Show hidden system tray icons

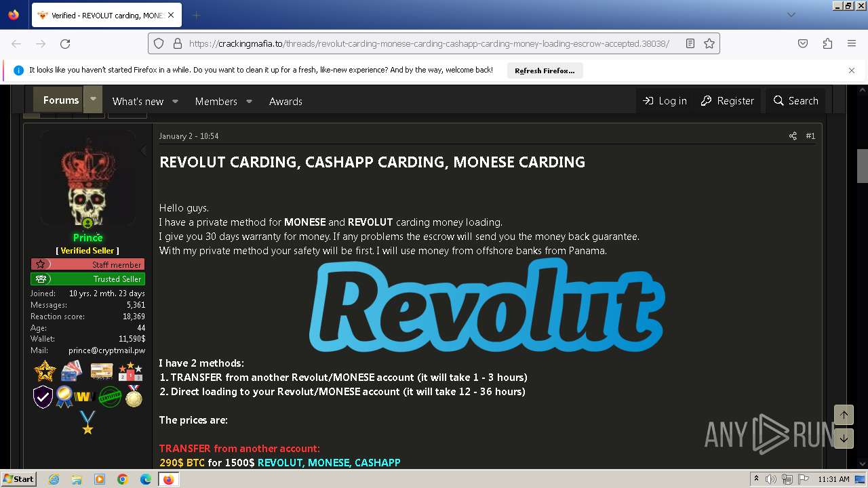coord(757,479)
